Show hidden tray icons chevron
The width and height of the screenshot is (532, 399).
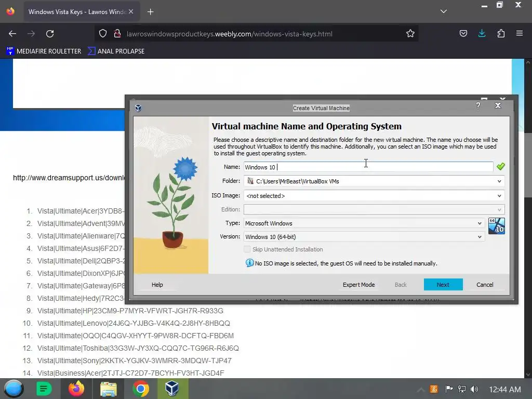(x=420, y=390)
